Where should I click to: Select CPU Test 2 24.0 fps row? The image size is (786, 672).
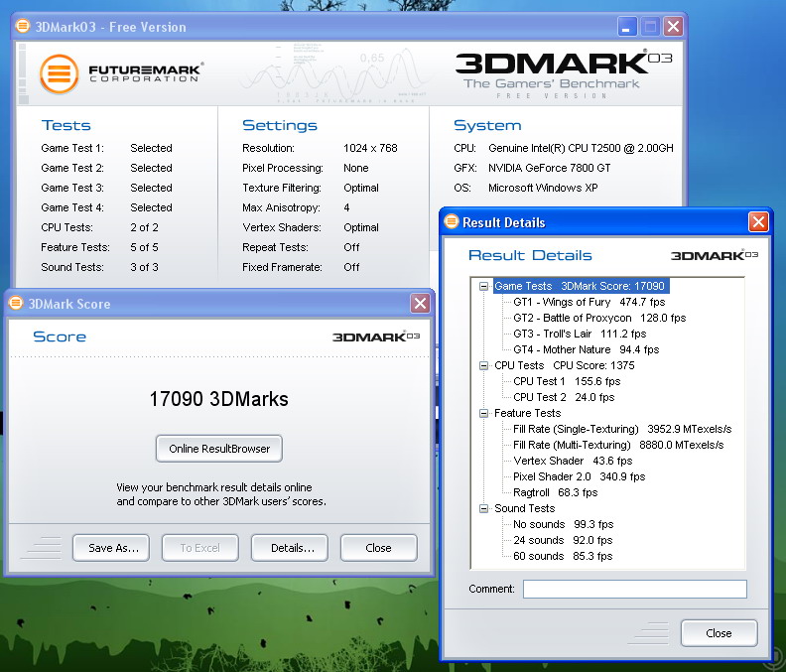[x=564, y=397]
